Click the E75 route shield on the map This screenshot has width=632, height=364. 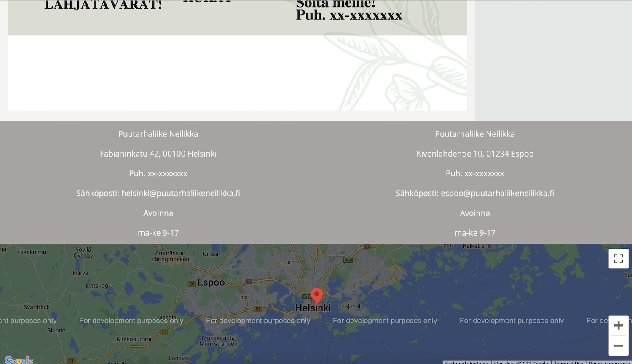(348, 260)
